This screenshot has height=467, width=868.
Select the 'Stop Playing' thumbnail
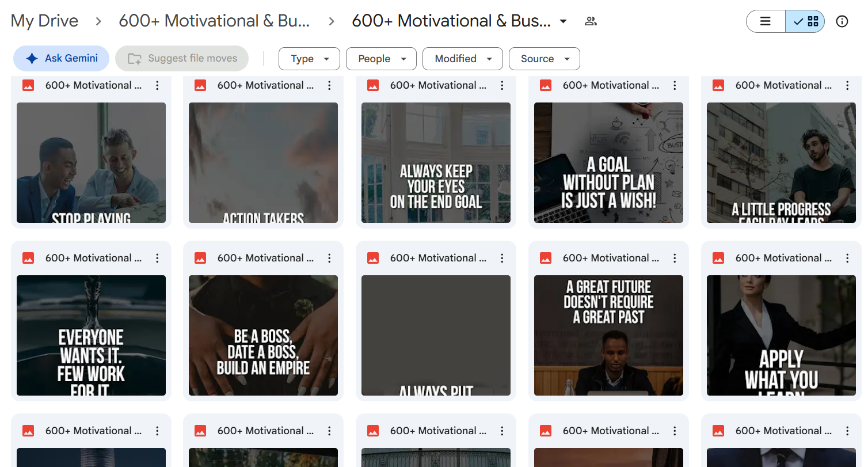click(91, 163)
